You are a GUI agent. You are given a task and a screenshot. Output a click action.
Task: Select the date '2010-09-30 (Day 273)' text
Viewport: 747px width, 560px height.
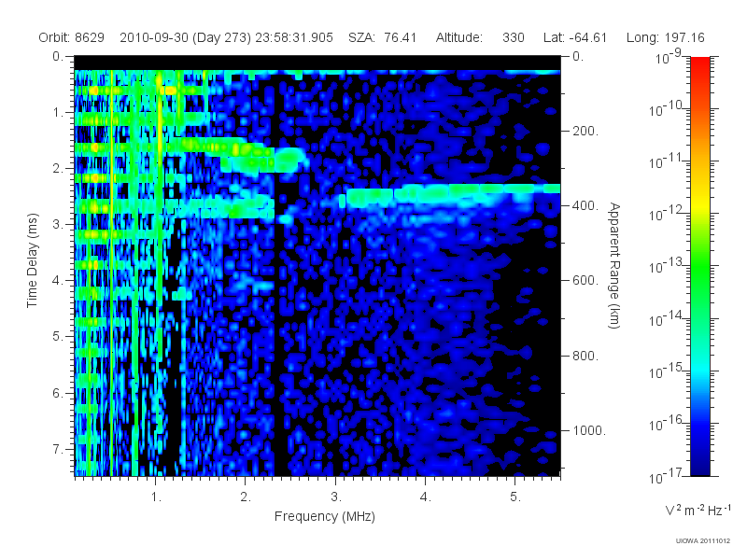click(x=185, y=37)
